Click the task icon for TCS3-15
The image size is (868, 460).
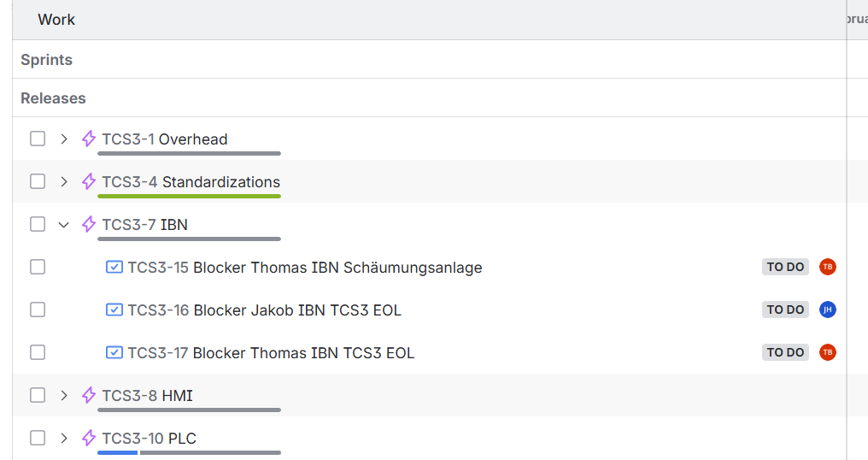[x=114, y=267]
